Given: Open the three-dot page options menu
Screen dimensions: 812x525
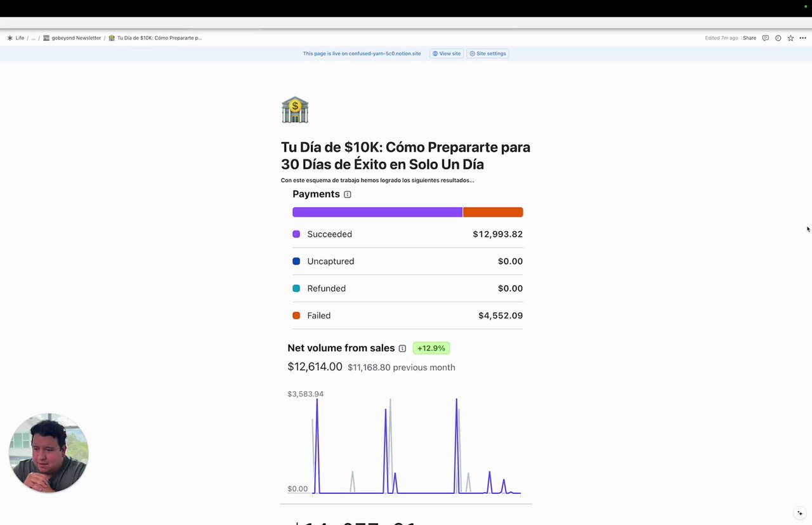Looking at the screenshot, I should click(802, 38).
